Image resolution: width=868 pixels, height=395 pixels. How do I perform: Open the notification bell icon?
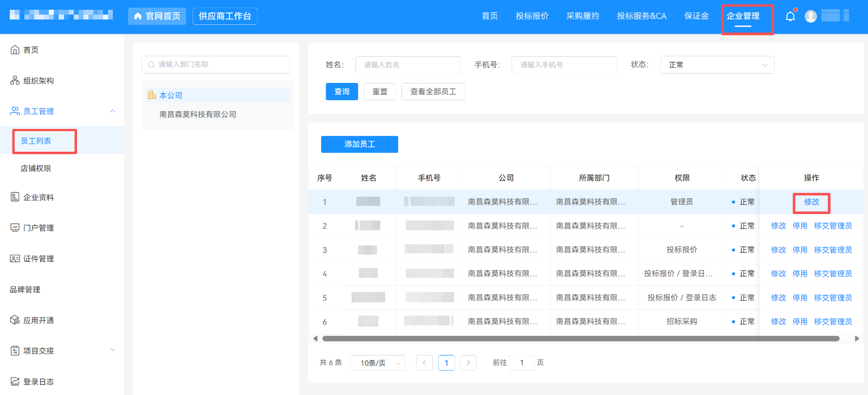point(790,16)
